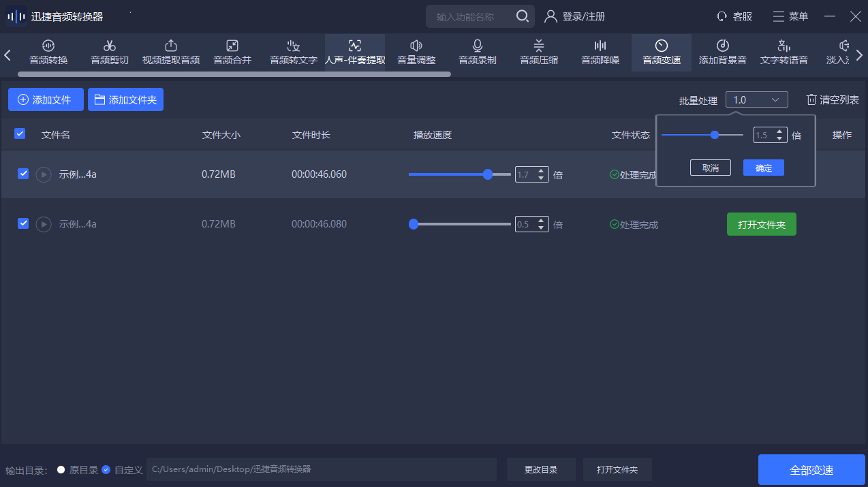This screenshot has width=868, height=487.
Task: Adjust speed slider set to 0.5
Action: tap(460, 223)
